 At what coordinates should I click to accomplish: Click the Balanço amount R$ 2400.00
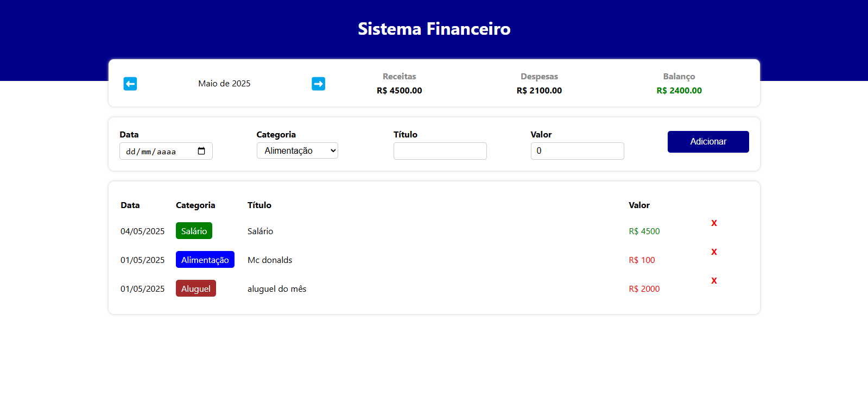click(x=679, y=91)
